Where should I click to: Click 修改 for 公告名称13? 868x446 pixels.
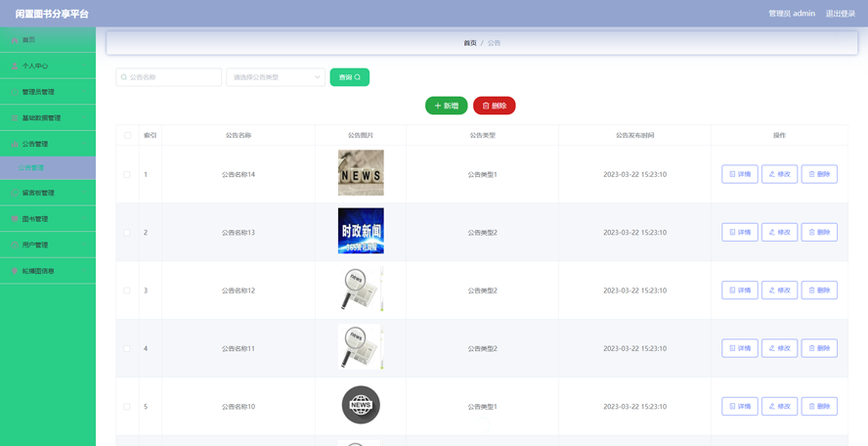pos(779,233)
